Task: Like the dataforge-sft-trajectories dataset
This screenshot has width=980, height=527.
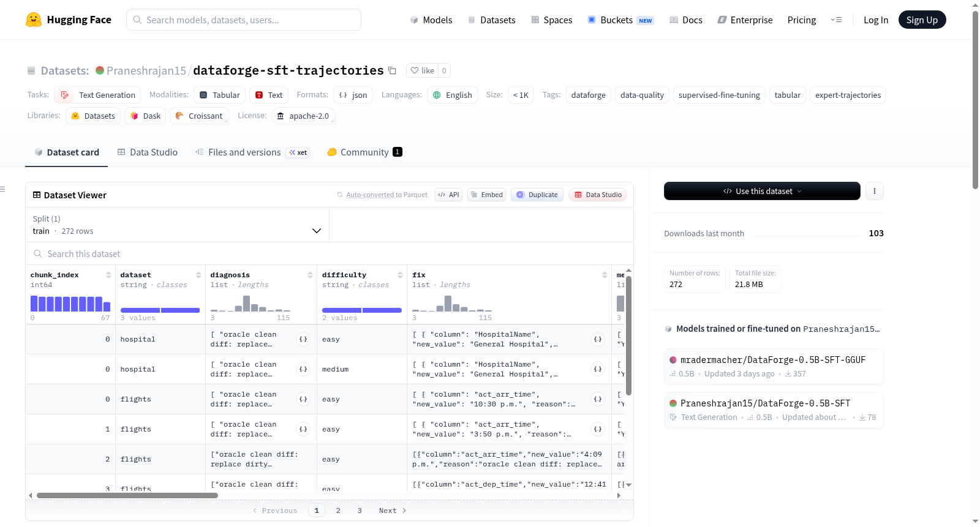Action: pyautogui.click(x=422, y=70)
